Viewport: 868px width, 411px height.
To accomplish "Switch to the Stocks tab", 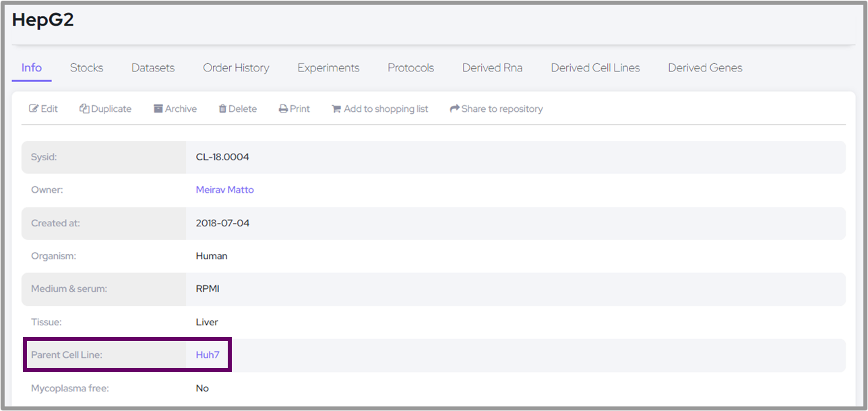I will (x=86, y=68).
